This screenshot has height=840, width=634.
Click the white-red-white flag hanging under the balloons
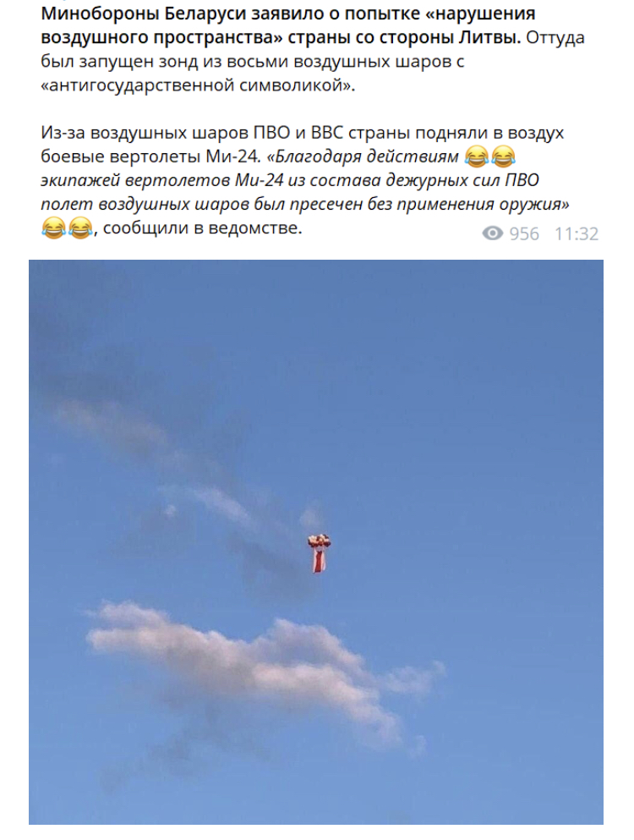pyautogui.click(x=320, y=560)
